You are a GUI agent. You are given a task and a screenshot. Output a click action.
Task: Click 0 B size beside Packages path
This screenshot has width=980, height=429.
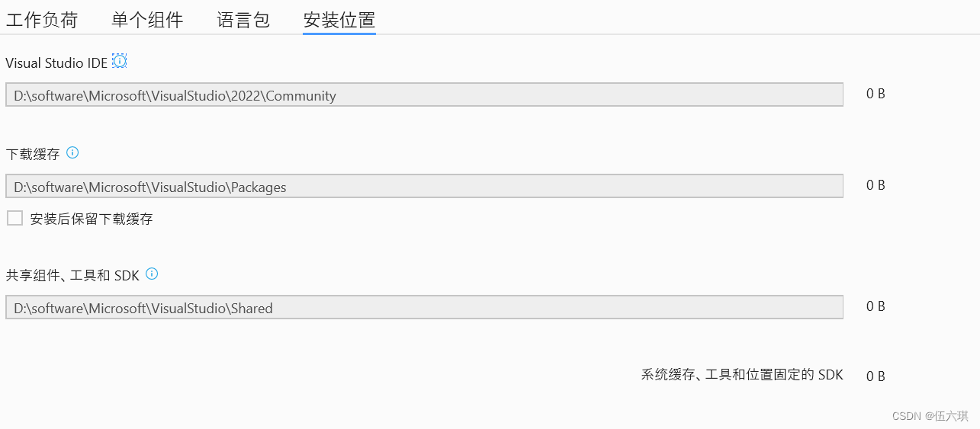point(876,185)
